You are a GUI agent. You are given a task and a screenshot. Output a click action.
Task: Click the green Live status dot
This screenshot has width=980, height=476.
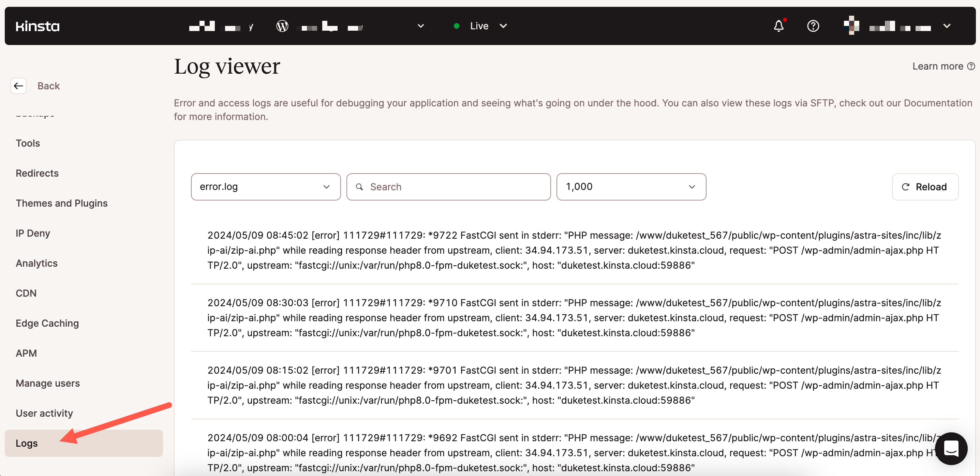(x=457, y=26)
